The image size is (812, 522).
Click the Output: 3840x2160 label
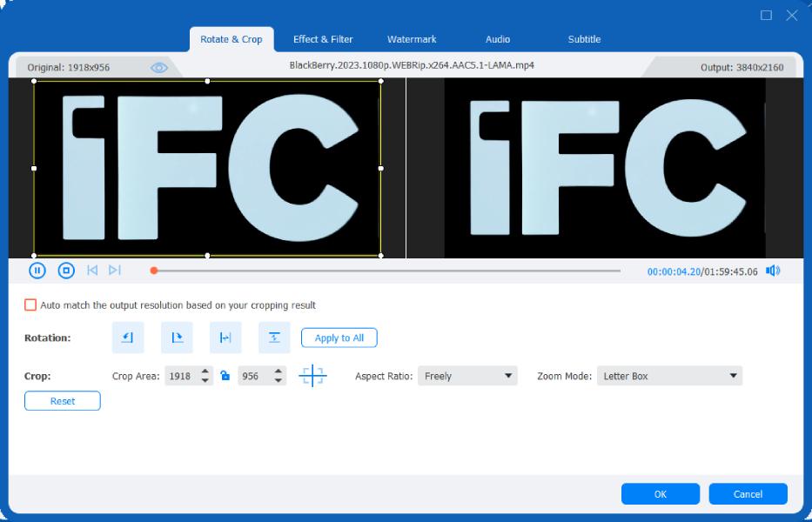[x=742, y=67]
